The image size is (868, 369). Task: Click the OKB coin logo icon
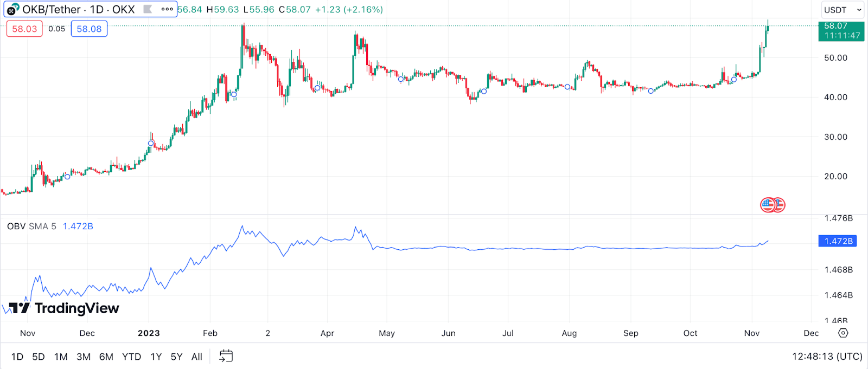12,9
